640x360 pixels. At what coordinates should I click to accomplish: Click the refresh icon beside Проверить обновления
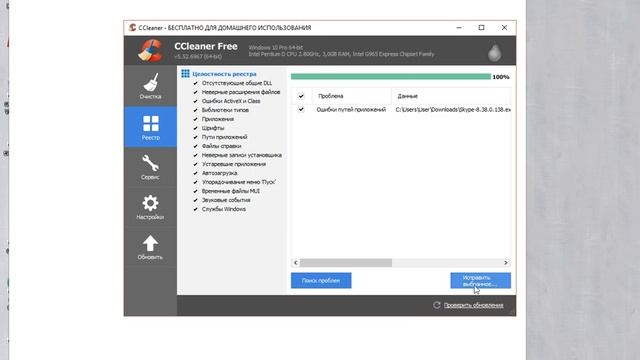coord(437,305)
